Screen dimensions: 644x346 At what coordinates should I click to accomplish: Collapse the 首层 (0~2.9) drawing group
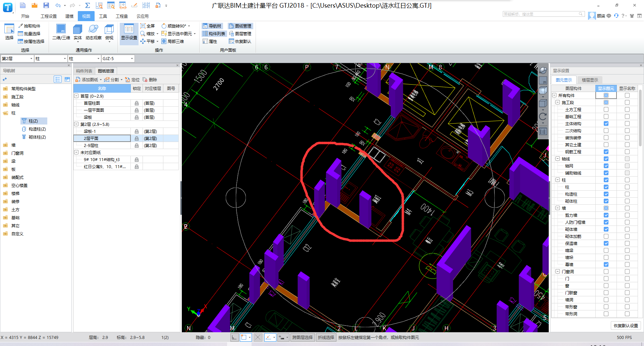click(76, 96)
